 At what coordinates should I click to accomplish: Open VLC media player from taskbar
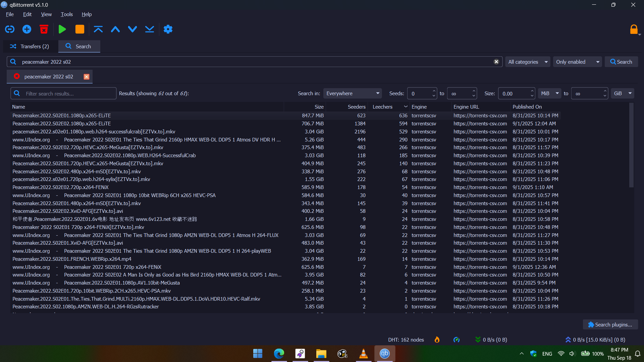coord(363,354)
